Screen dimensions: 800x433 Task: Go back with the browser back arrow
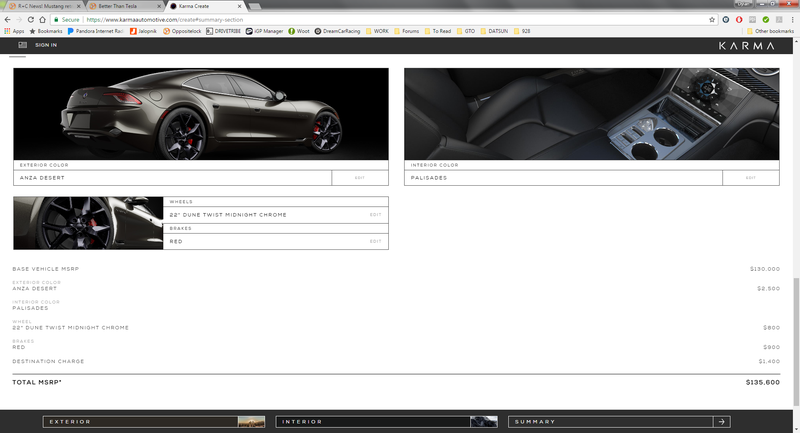pos(7,19)
